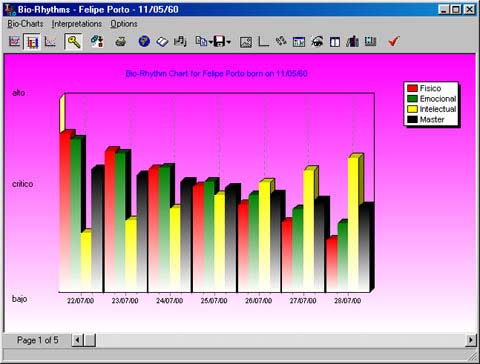The image size is (480, 364).
Task: Click the picture background icon
Action: tap(246, 42)
